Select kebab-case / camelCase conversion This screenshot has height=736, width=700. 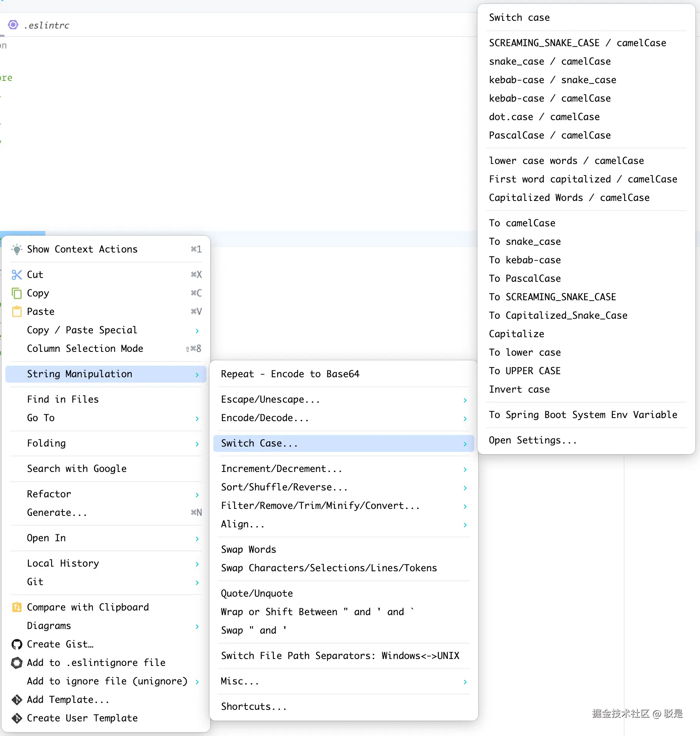coord(549,99)
